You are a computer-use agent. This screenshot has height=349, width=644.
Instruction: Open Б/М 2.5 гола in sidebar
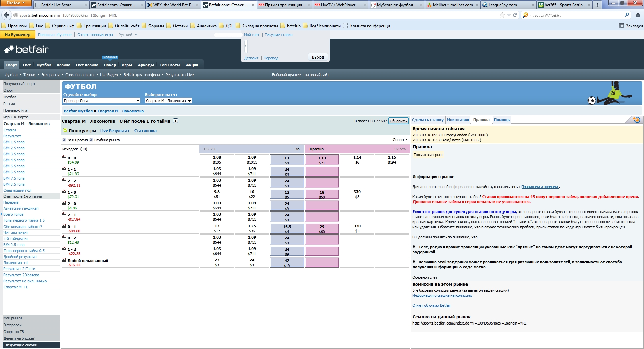(14, 148)
